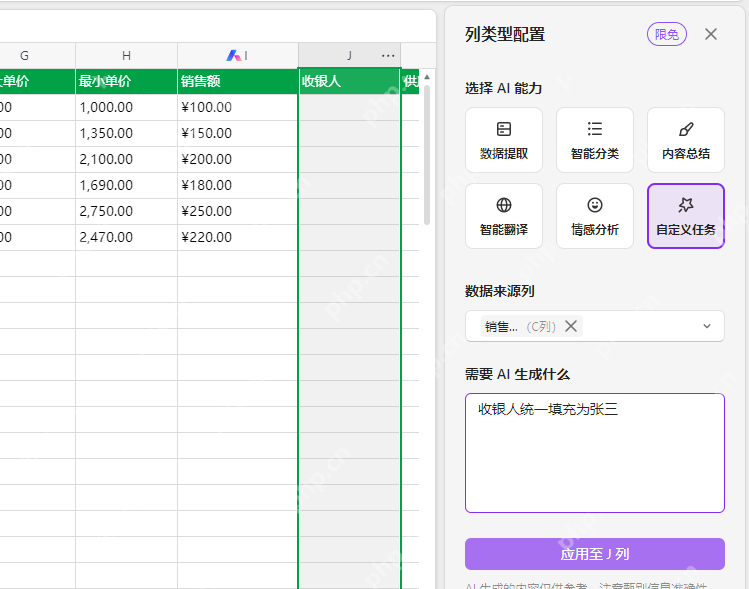
Task: Click the spreadsheet vertical scrollbar thumb
Action: pyautogui.click(x=427, y=154)
